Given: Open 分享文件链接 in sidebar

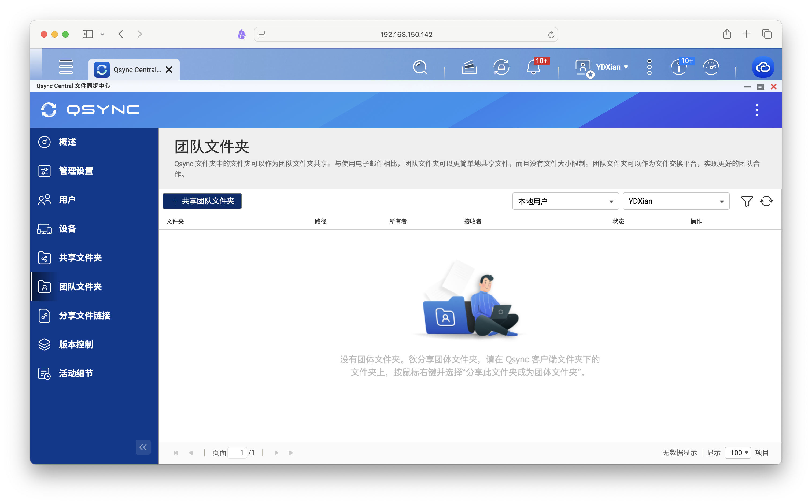Looking at the screenshot, I should (94, 316).
